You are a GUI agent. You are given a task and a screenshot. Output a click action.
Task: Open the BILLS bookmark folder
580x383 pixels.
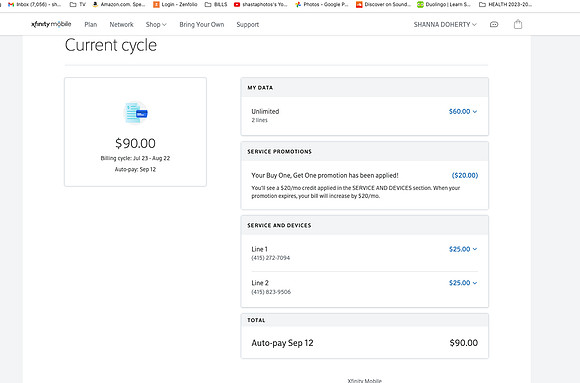pos(216,4)
